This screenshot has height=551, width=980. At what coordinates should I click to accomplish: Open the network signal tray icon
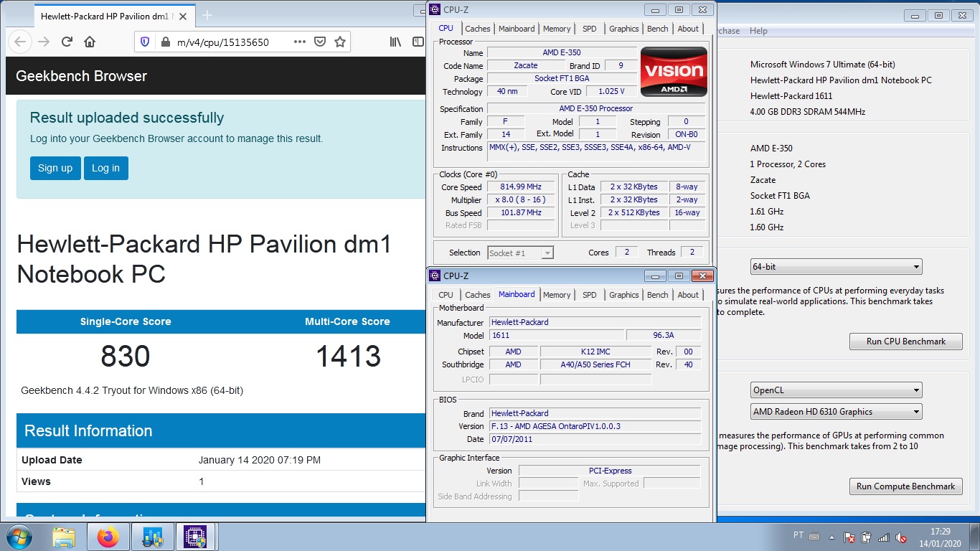[884, 537]
